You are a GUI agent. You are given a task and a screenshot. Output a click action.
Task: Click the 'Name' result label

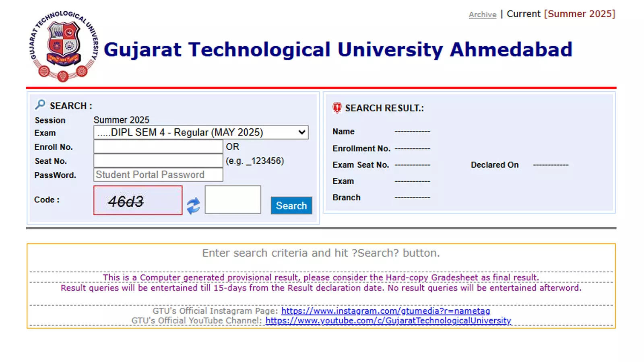pyautogui.click(x=343, y=132)
